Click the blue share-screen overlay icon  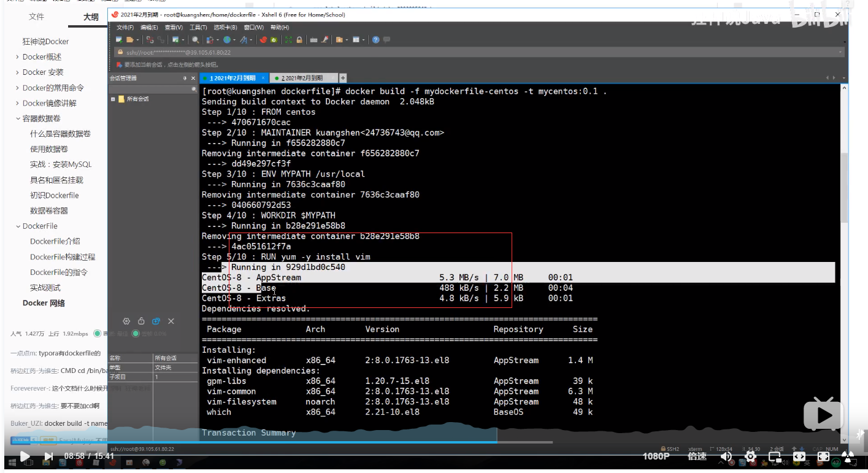click(x=156, y=321)
